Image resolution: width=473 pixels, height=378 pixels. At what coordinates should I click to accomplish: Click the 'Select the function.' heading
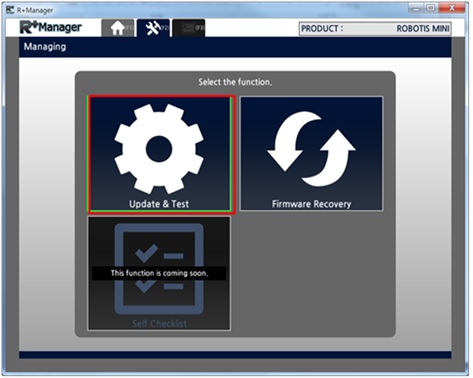pyautogui.click(x=235, y=82)
